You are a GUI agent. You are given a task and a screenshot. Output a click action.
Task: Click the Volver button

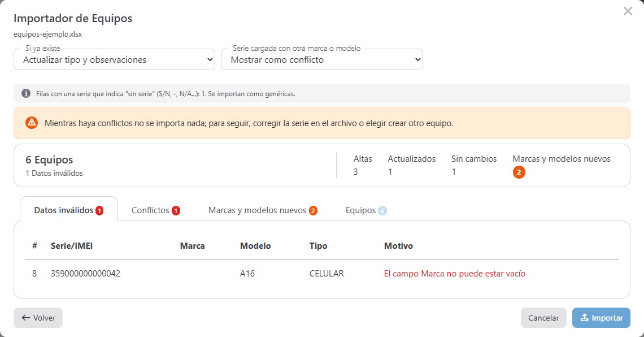[38, 318]
